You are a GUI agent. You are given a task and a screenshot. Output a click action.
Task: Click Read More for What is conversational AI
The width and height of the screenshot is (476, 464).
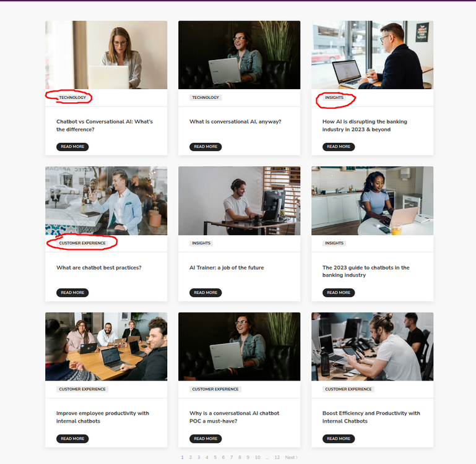click(x=206, y=147)
